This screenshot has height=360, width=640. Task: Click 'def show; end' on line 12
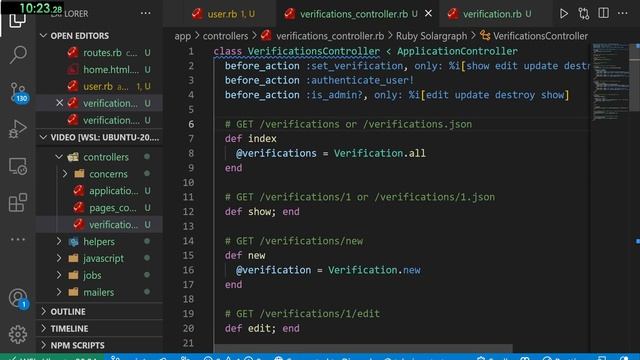coord(262,212)
